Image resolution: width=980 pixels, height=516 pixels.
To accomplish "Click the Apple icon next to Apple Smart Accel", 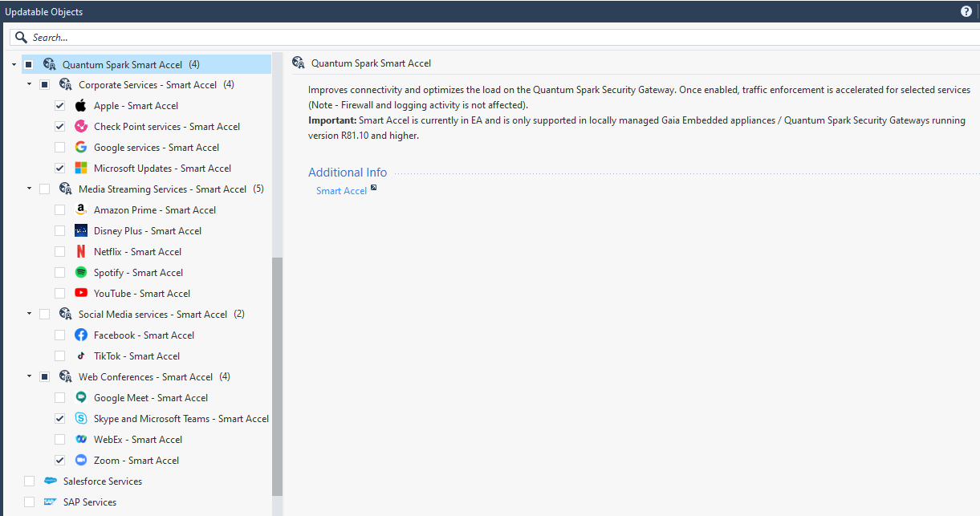I will pos(80,105).
